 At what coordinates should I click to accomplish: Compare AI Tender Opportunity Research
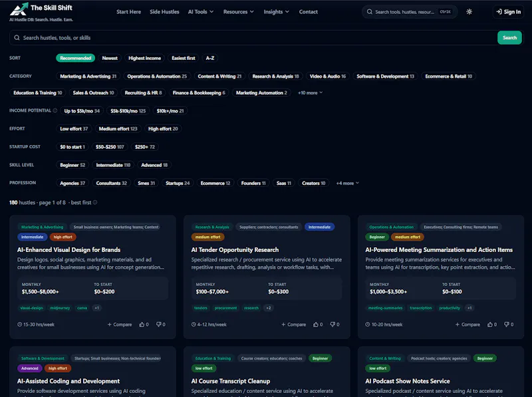pos(293,325)
